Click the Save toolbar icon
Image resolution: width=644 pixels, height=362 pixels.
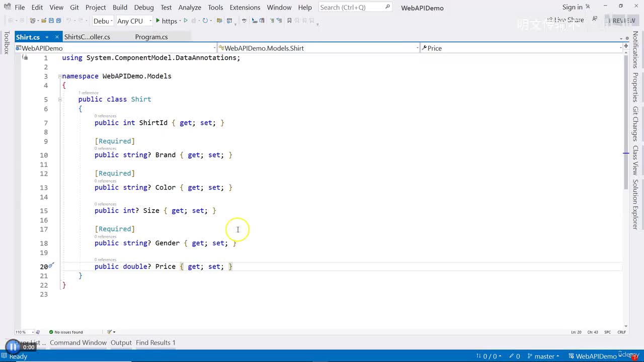pos(51,21)
